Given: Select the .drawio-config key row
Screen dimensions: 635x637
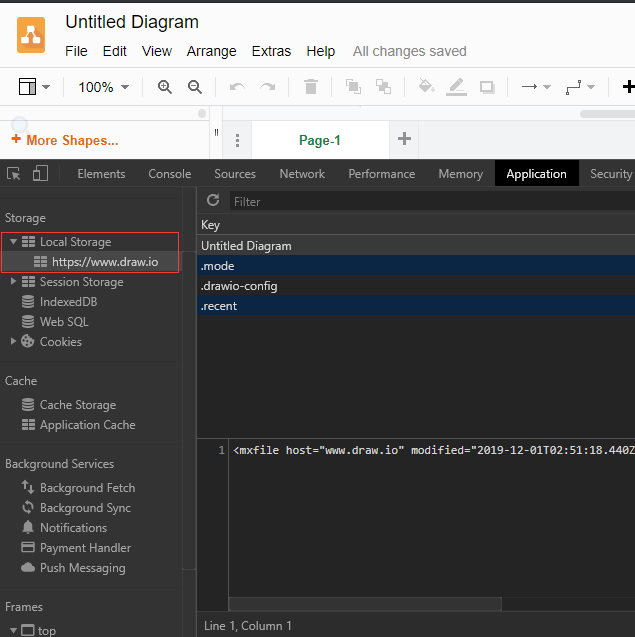Looking at the screenshot, I should click(416, 286).
